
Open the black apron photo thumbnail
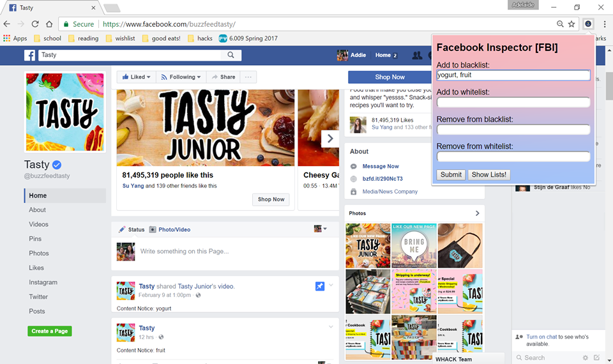(460, 245)
